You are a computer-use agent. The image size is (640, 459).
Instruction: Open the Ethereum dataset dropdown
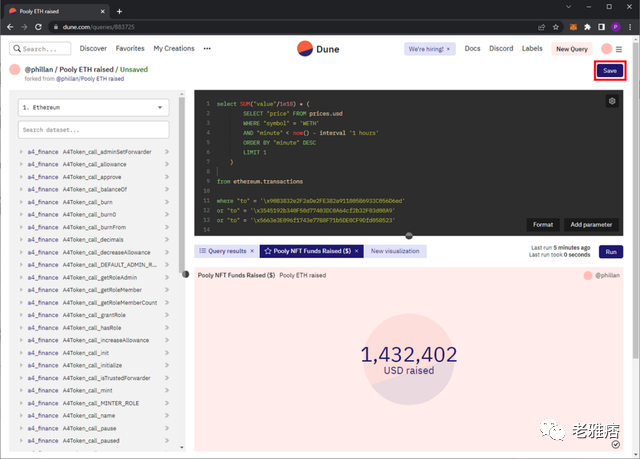93,107
